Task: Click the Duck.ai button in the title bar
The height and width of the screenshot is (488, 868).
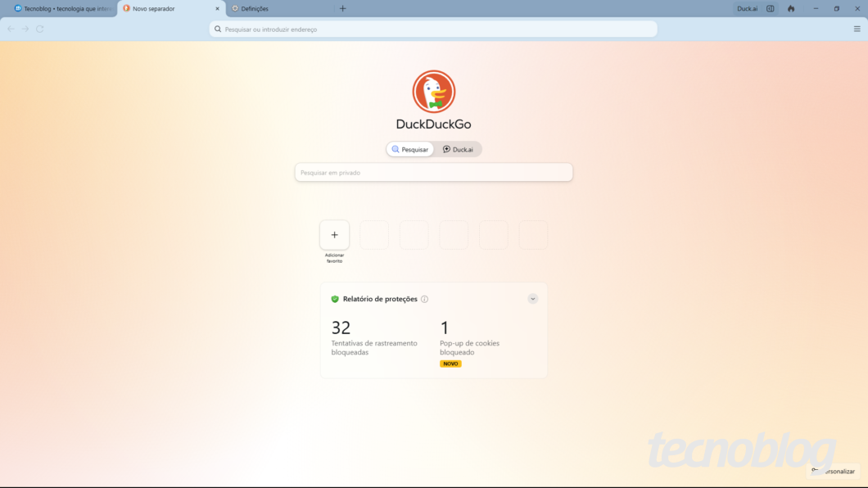Action: point(747,8)
